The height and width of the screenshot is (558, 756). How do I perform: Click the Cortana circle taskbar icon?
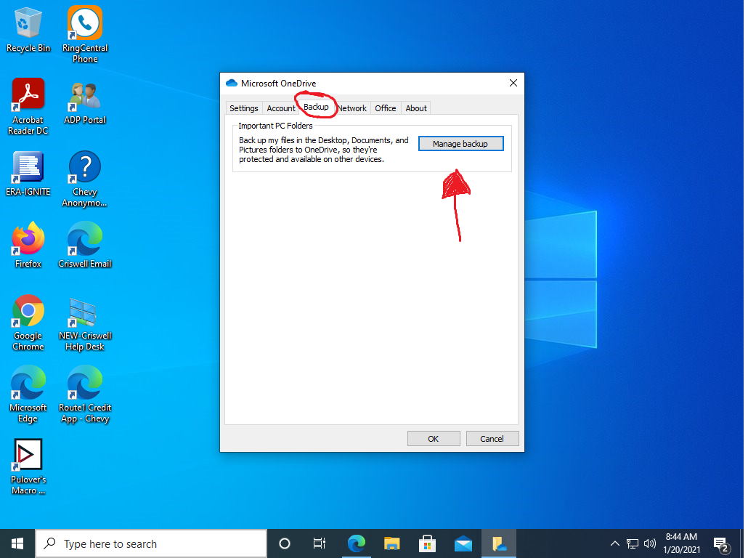coord(285,544)
